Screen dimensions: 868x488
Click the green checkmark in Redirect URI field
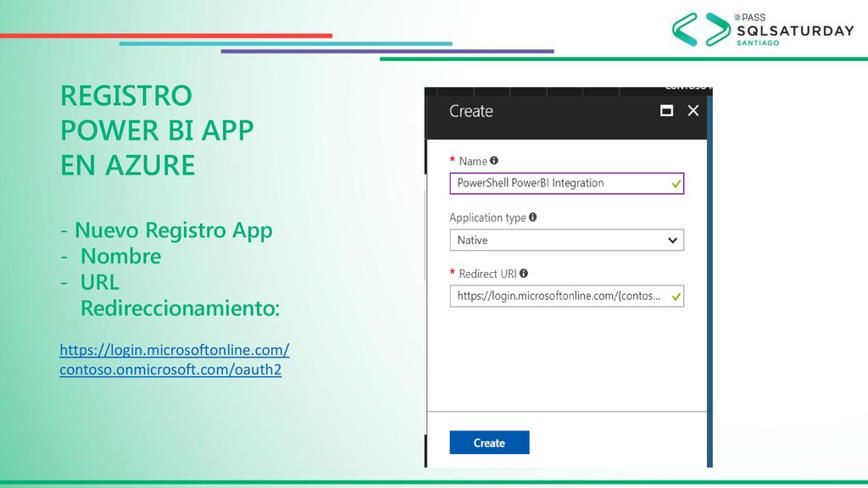coord(676,297)
